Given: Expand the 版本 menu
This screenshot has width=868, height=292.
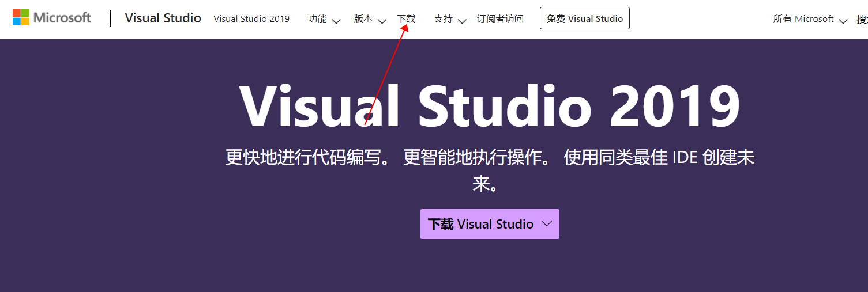Looking at the screenshot, I should [x=370, y=19].
